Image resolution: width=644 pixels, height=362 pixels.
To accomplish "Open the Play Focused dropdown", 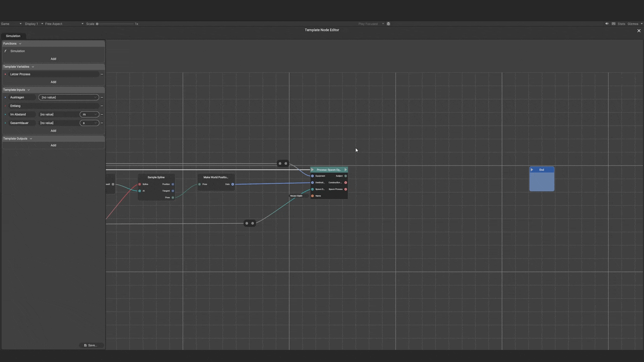I will tap(371, 24).
